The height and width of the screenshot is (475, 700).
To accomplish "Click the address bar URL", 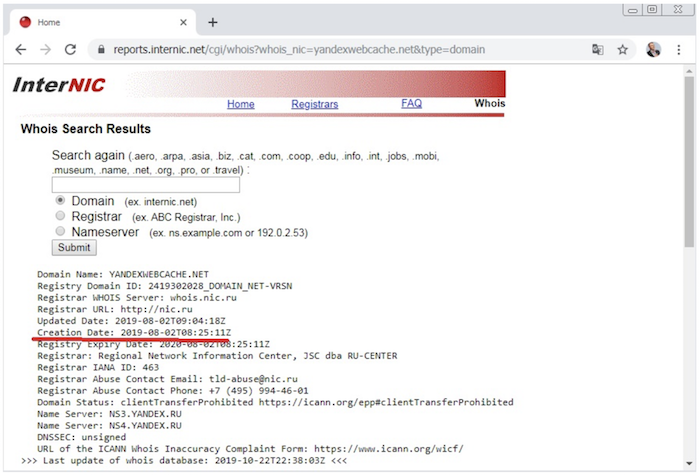I will pos(299,50).
